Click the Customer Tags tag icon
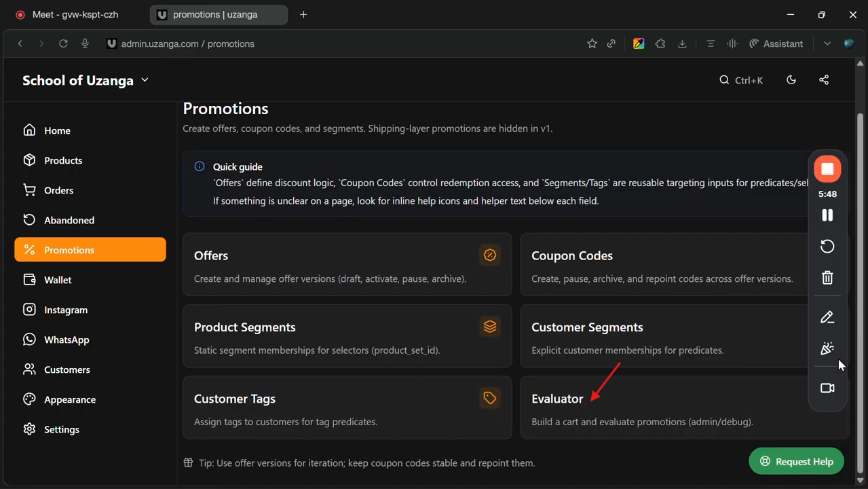Screen dimensions: 868x489 click(490, 398)
